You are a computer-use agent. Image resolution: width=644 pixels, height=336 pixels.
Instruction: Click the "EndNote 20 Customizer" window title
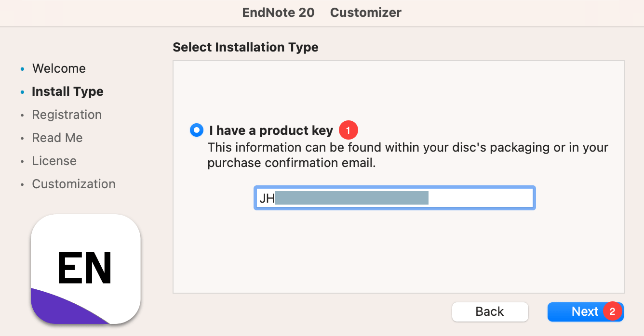(x=322, y=13)
